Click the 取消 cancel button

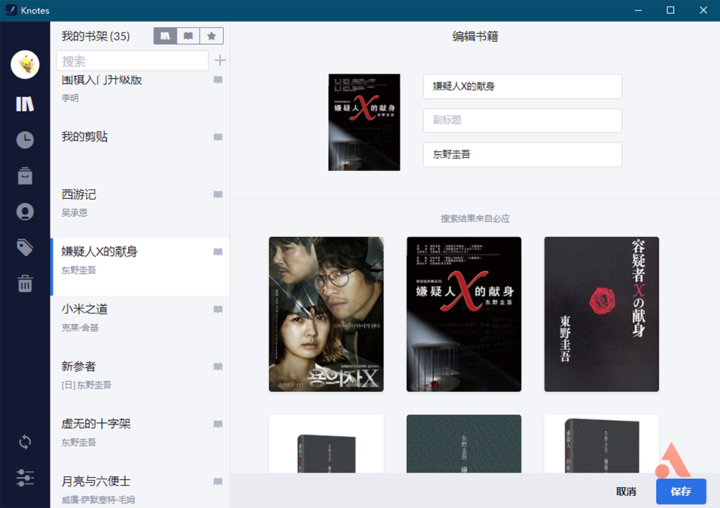[x=626, y=491]
